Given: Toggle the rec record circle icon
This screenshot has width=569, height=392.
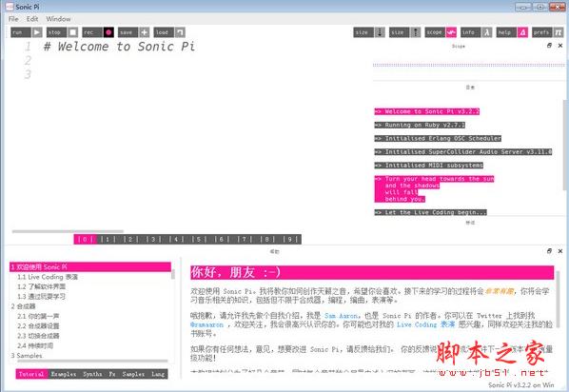Looking at the screenshot, I should pos(108,32).
